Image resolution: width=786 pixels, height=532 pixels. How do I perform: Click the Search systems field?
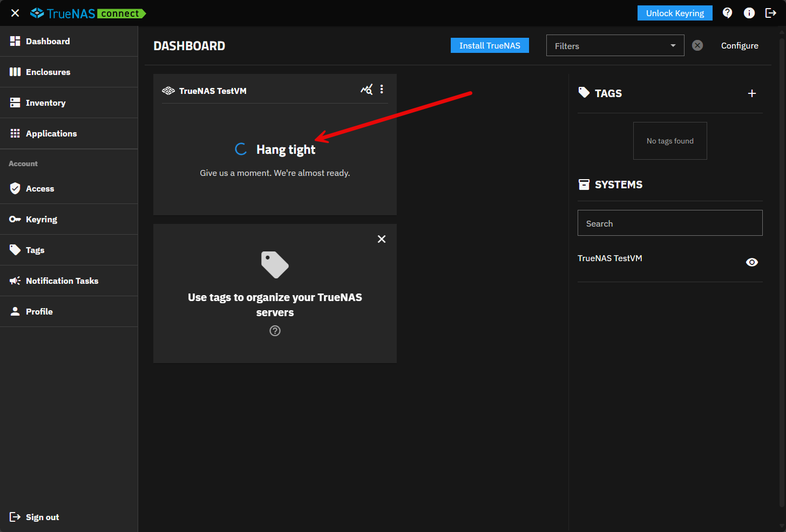(670, 223)
